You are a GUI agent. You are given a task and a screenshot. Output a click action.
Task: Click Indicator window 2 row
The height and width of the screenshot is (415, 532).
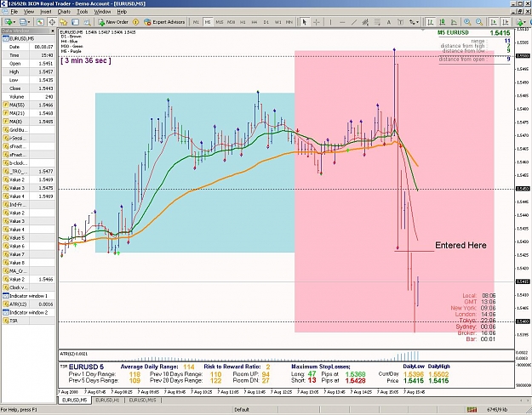point(28,312)
